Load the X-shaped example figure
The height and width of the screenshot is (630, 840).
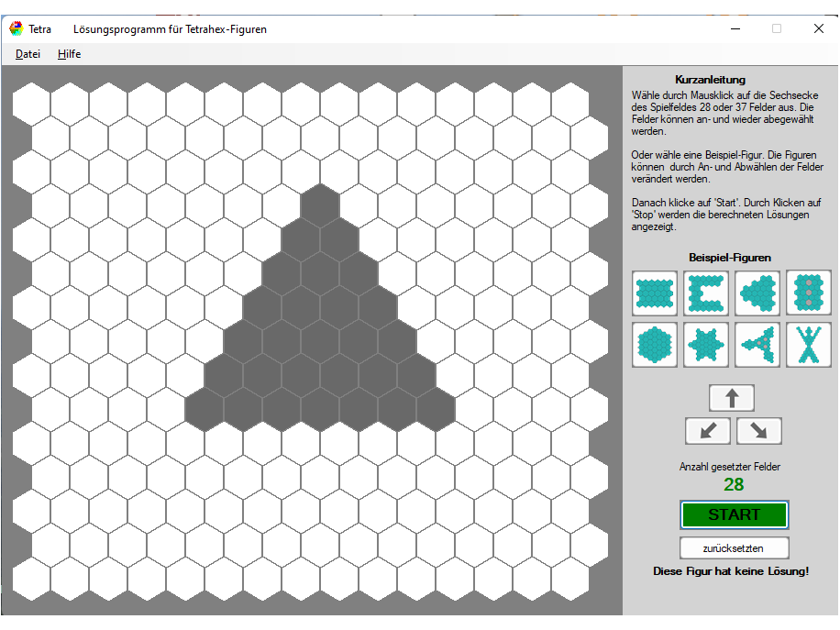809,345
